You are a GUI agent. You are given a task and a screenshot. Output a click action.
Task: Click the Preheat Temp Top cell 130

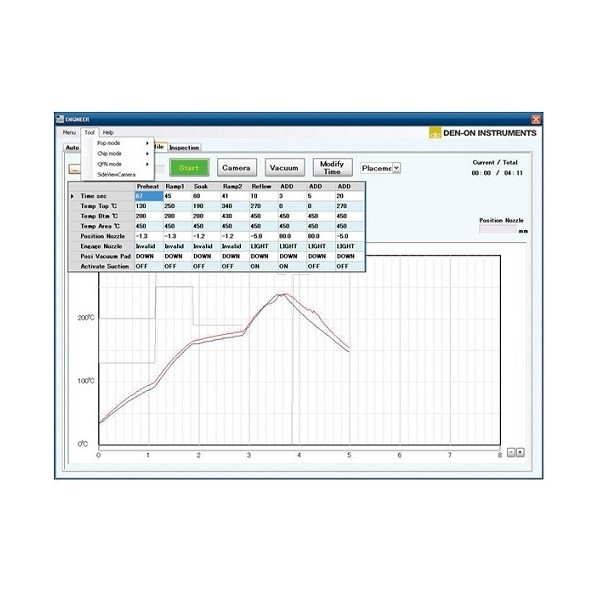coord(149,206)
